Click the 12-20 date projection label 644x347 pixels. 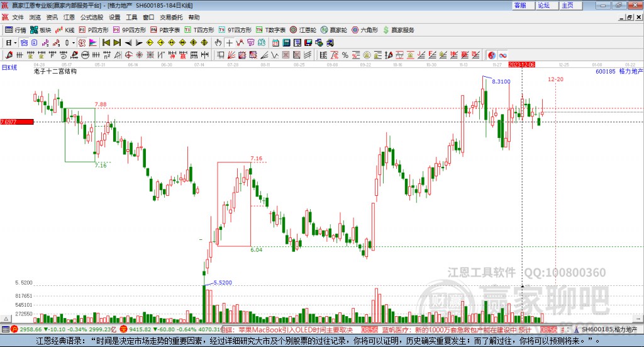click(x=555, y=79)
